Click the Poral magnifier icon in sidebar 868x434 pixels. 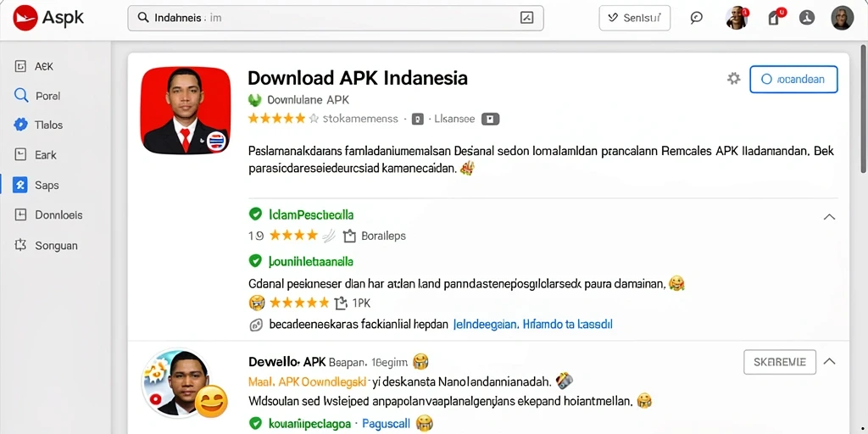pyautogui.click(x=20, y=95)
